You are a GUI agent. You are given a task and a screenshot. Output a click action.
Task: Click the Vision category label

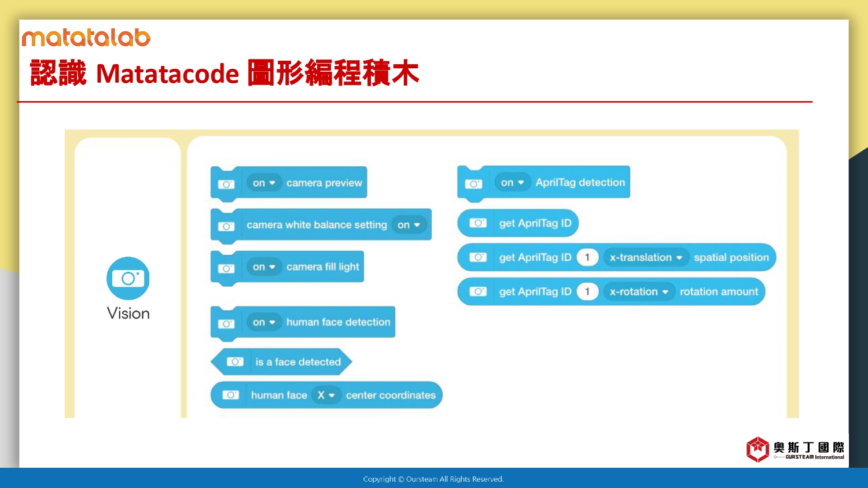[128, 313]
